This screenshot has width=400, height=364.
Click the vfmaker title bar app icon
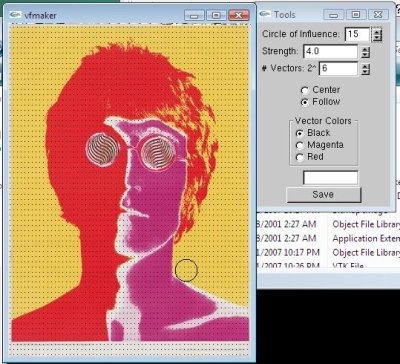coord(16,14)
